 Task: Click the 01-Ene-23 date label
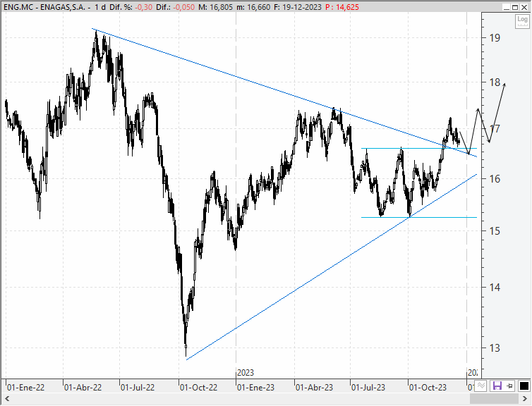[x=255, y=388]
